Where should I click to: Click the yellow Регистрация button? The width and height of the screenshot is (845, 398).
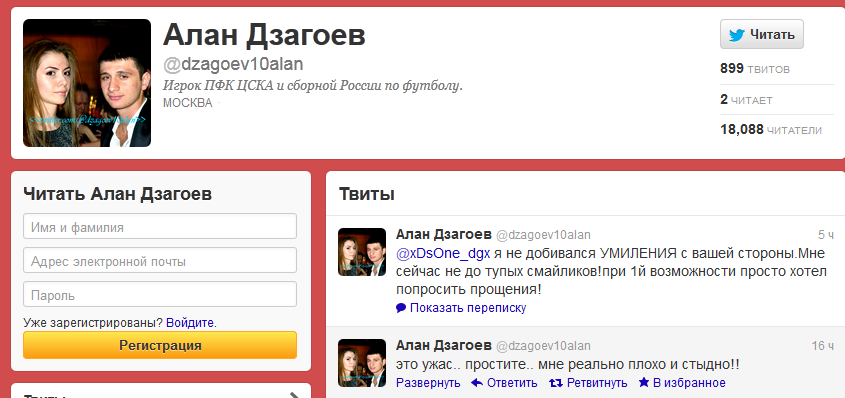pos(160,345)
